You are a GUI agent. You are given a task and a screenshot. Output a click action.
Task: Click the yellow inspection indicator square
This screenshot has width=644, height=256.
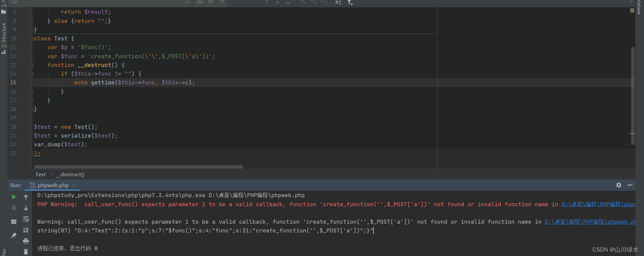click(x=632, y=11)
